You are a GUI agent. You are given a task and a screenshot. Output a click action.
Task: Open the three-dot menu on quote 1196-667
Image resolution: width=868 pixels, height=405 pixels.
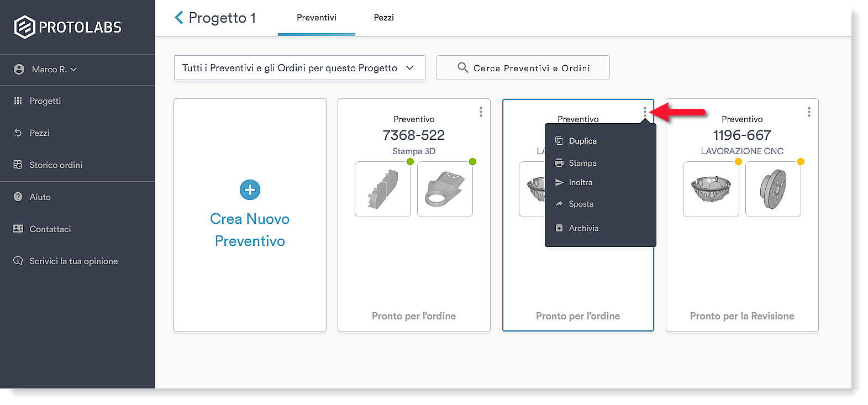pyautogui.click(x=809, y=112)
